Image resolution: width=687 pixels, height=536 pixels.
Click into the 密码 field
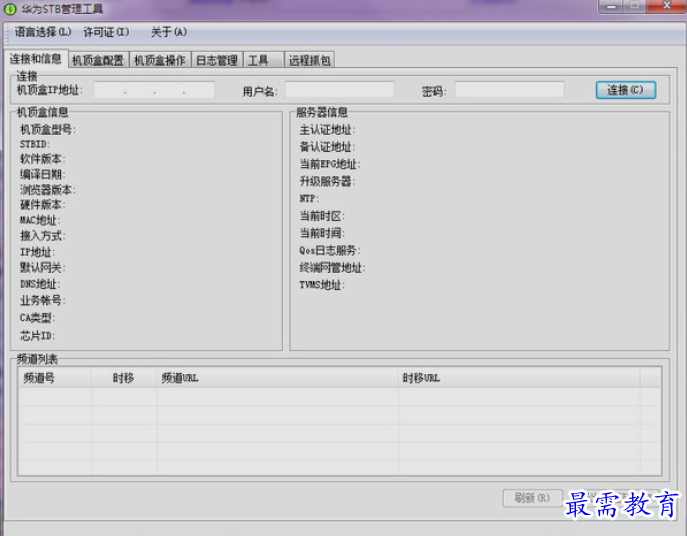click(x=509, y=90)
